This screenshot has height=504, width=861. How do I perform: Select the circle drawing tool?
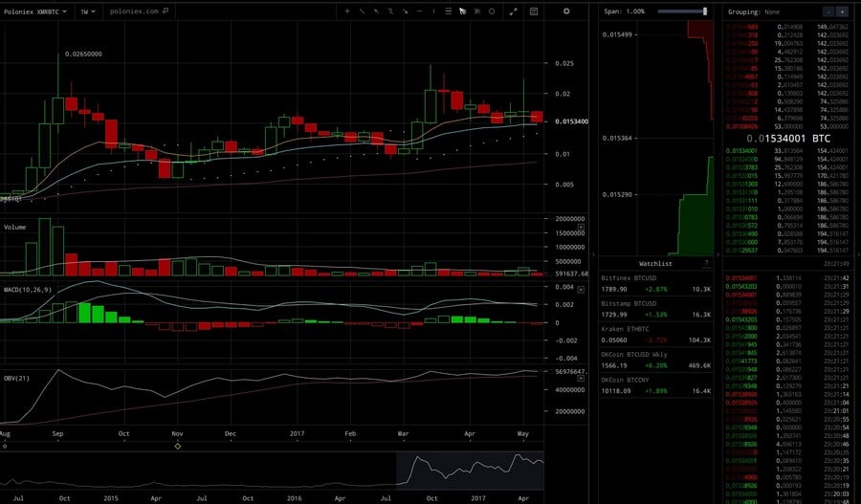tap(492, 11)
